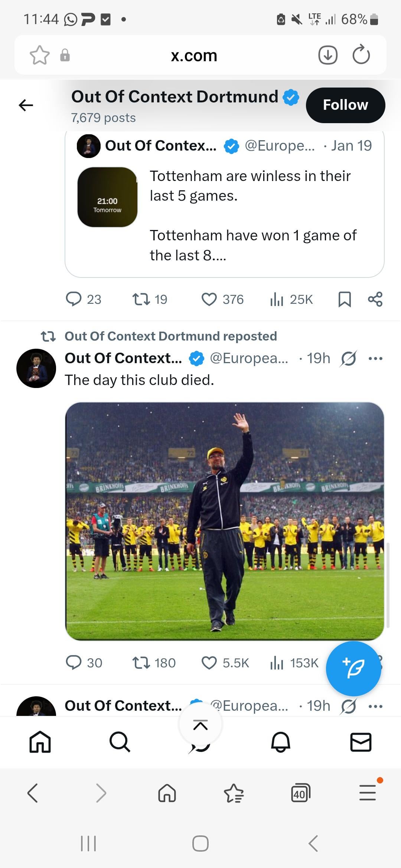Share the Tottenham quote post
This screenshot has width=401, height=868.
(375, 299)
